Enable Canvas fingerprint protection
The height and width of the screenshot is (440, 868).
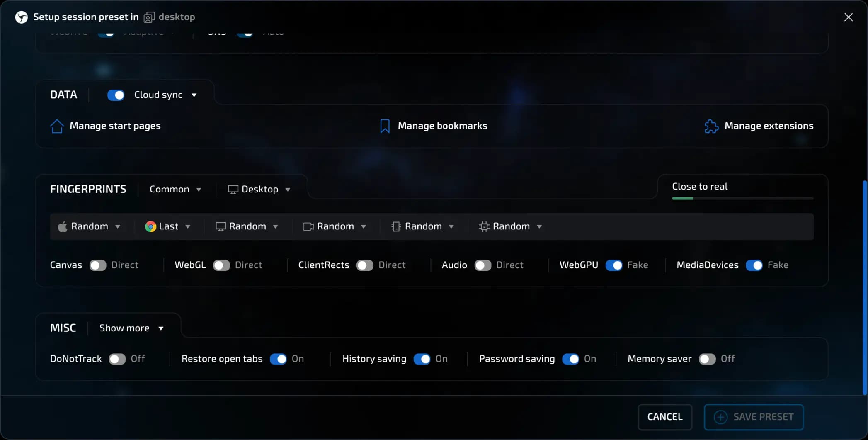coord(98,265)
